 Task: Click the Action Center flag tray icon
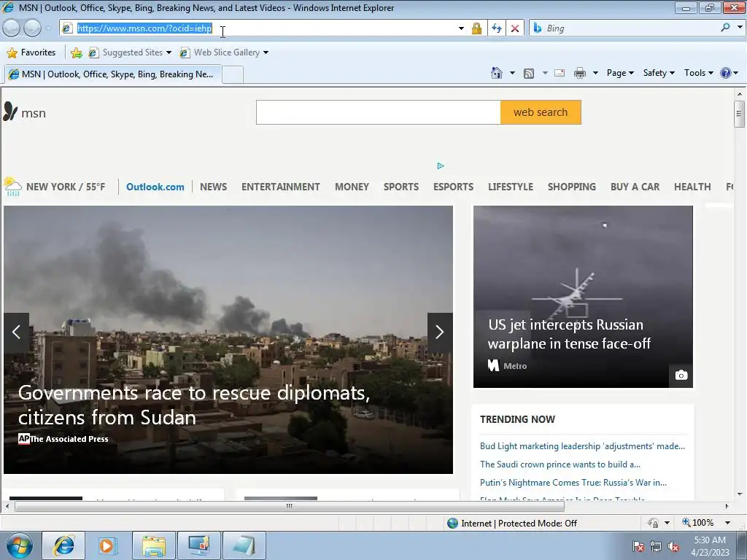tap(638, 546)
